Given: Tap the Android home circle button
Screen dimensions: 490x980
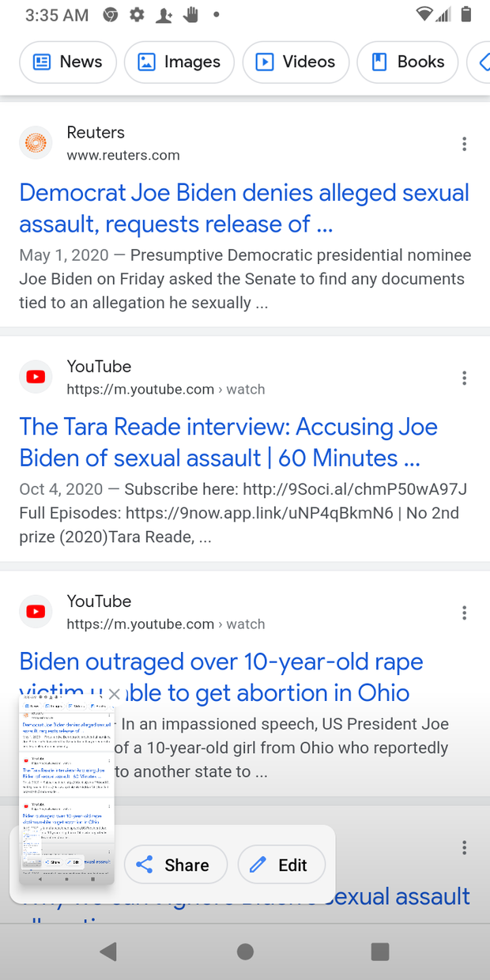Looking at the screenshot, I should [245, 952].
